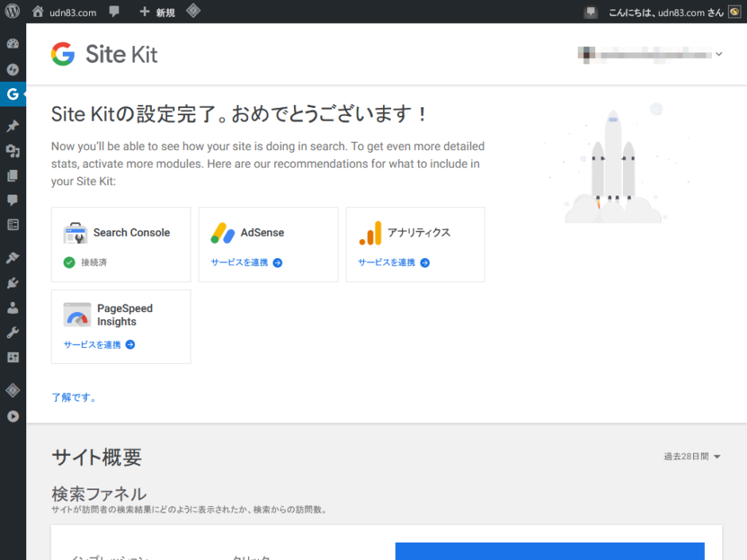Viewport: 747px width, 560px height.
Task: Open Comments icon in sidebar
Action: coord(13,200)
